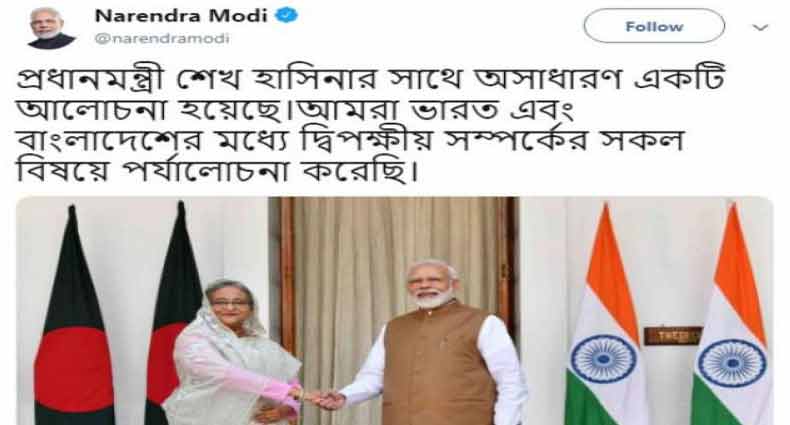Click the Ashoka Chakra on left Indian flag
790x425 pixels.
click(x=603, y=359)
